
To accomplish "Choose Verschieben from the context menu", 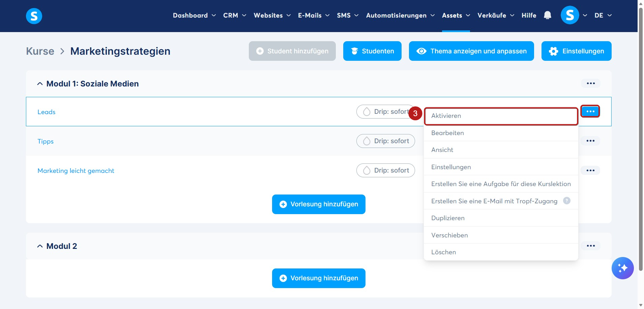I will [x=501, y=235].
